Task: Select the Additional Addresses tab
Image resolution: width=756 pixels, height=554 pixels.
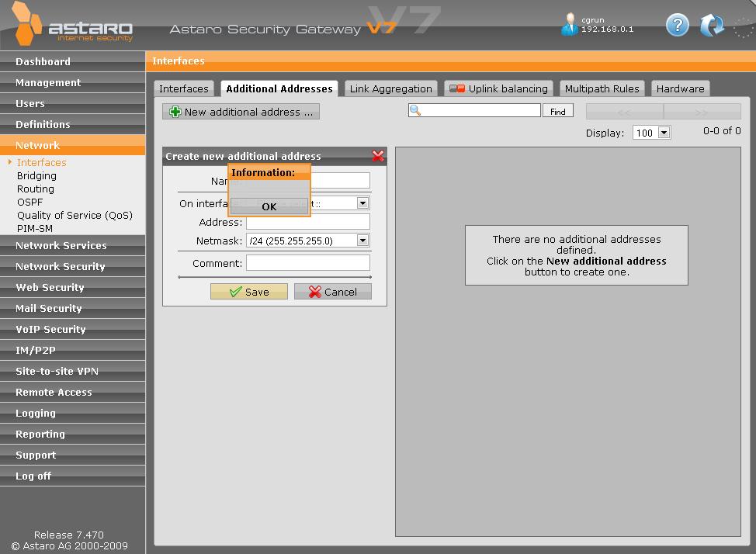Action: tap(279, 88)
